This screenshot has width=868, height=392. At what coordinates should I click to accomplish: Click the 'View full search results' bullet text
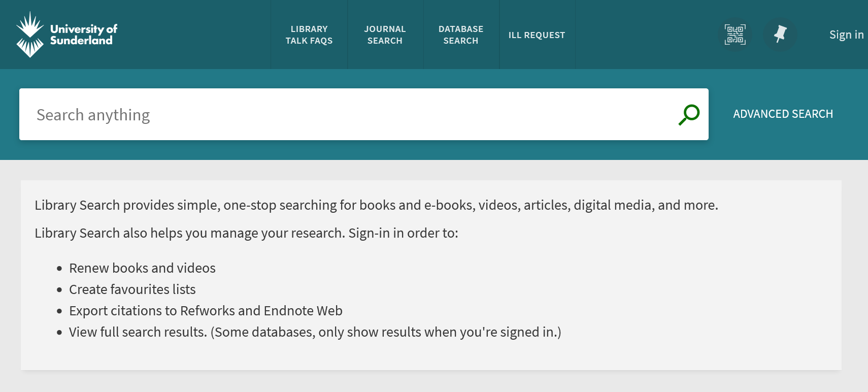click(315, 332)
